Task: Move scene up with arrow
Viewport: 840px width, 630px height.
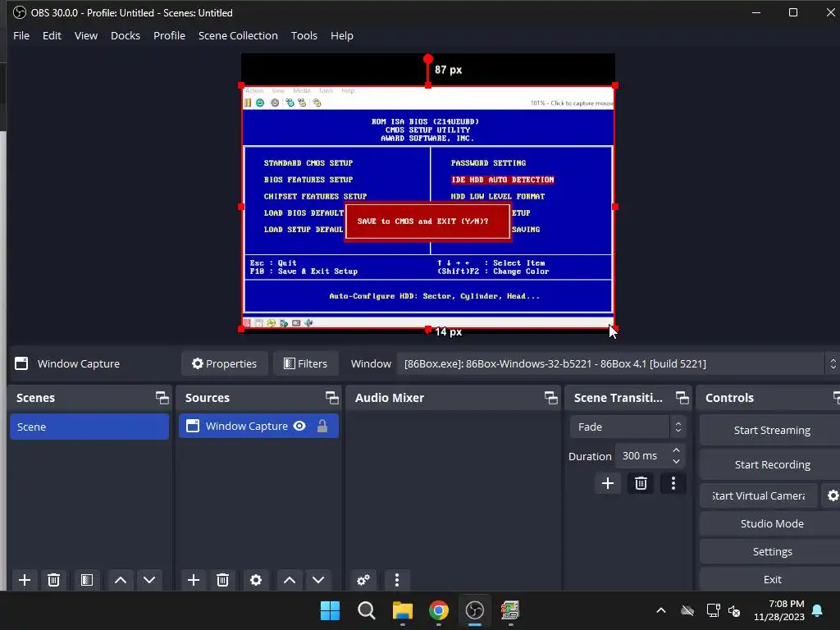Action: [x=121, y=580]
